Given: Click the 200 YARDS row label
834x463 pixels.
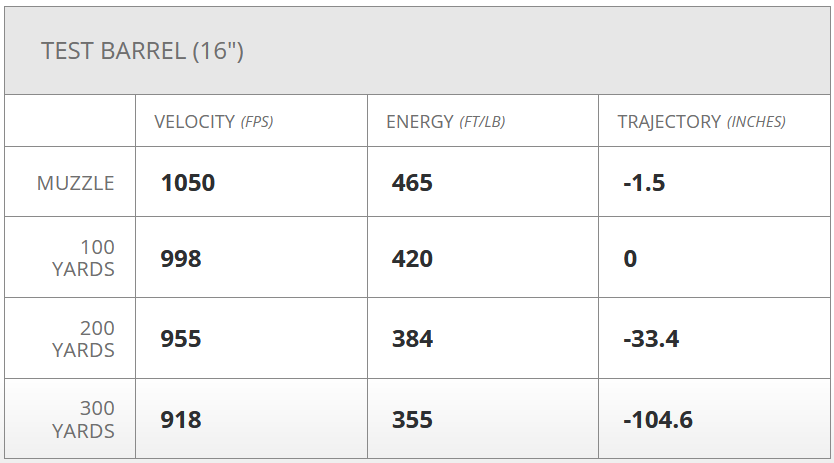Looking at the screenshot, I should point(82,339).
